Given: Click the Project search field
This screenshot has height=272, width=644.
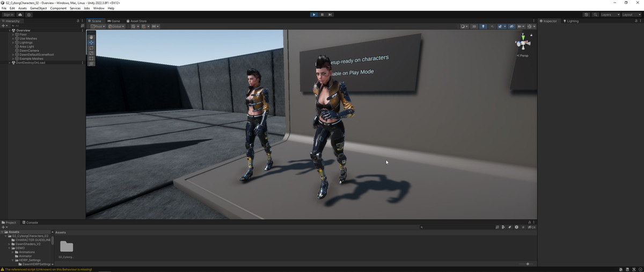Looking at the screenshot, I should [x=457, y=227].
